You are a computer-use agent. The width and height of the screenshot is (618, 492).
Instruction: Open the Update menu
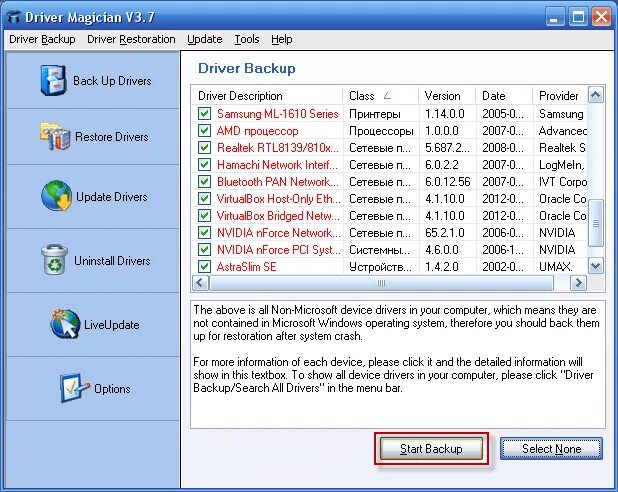205,39
